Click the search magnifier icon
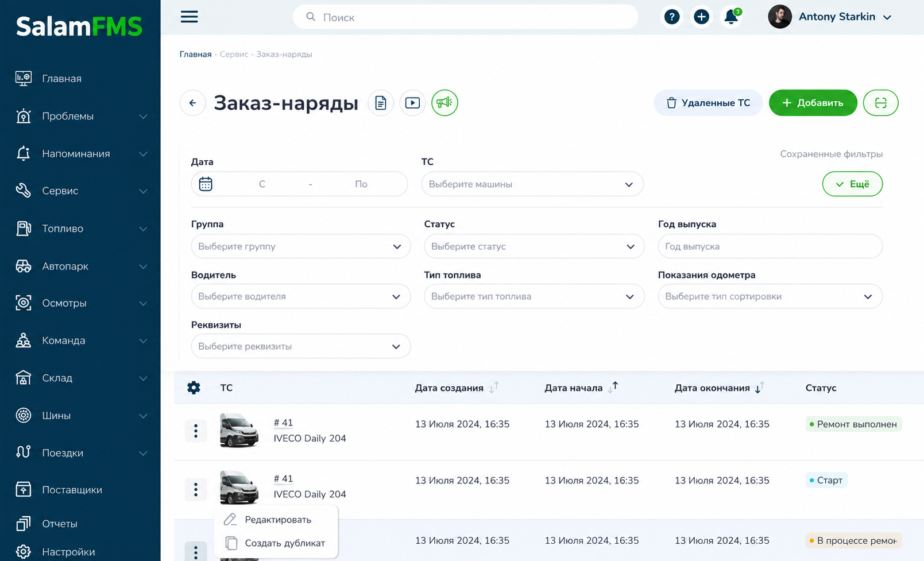The height and width of the screenshot is (561, 924). pyautogui.click(x=311, y=17)
